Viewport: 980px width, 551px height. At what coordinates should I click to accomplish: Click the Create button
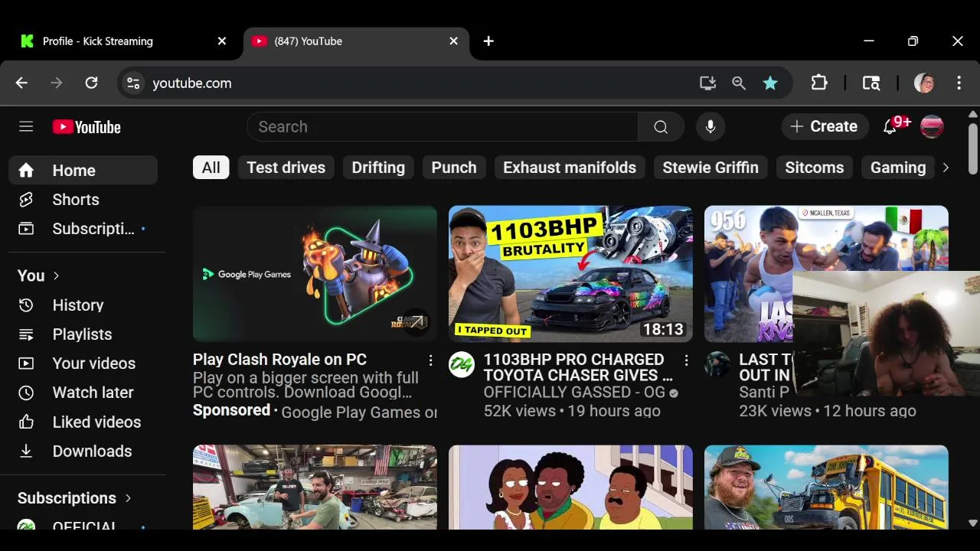coord(824,127)
